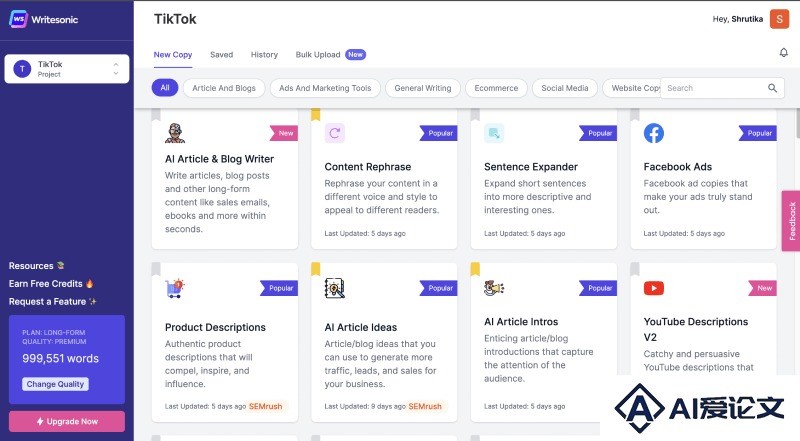Open the YouTube Descriptions V2 title
Viewport: 800px width, 441px height.
coord(696,329)
